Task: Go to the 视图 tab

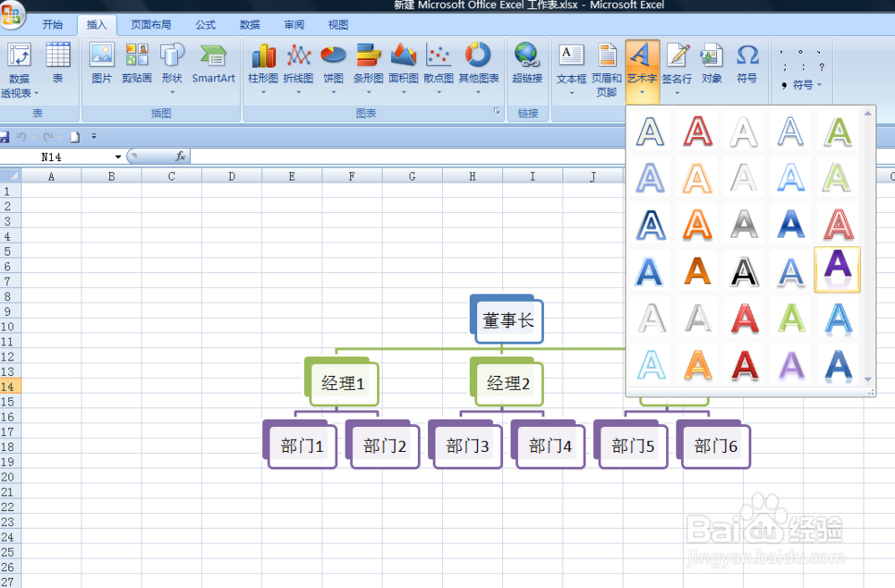Action: (338, 24)
